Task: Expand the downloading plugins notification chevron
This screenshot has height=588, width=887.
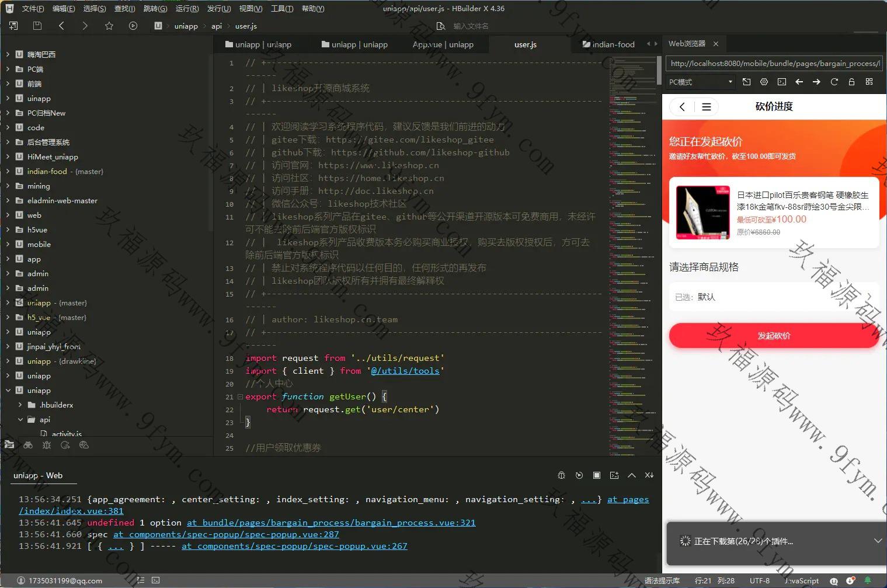Action: coord(877,541)
